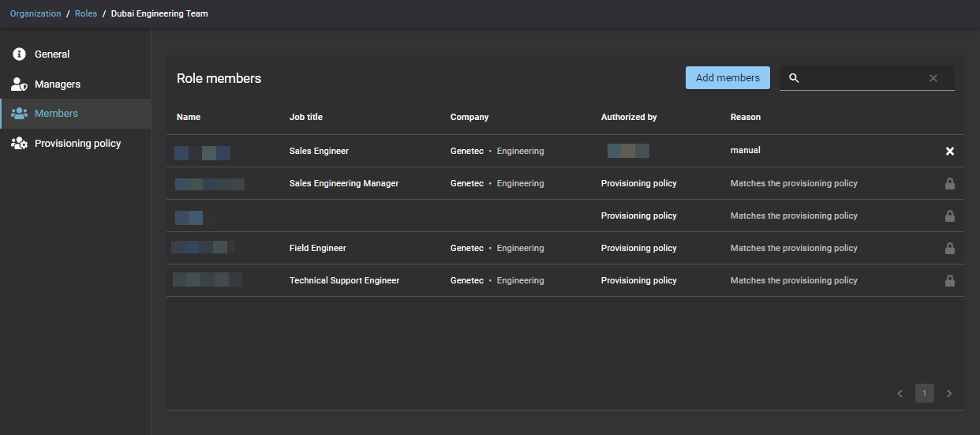Remove the manually added Sales Engineer member
The height and width of the screenshot is (435, 980).
click(950, 151)
